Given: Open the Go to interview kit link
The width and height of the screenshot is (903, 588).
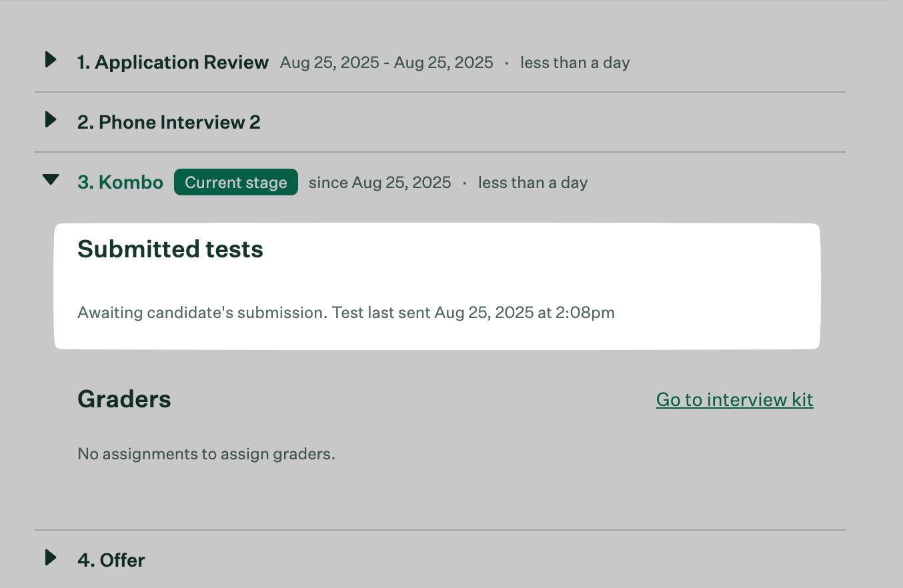Looking at the screenshot, I should pos(734,399).
